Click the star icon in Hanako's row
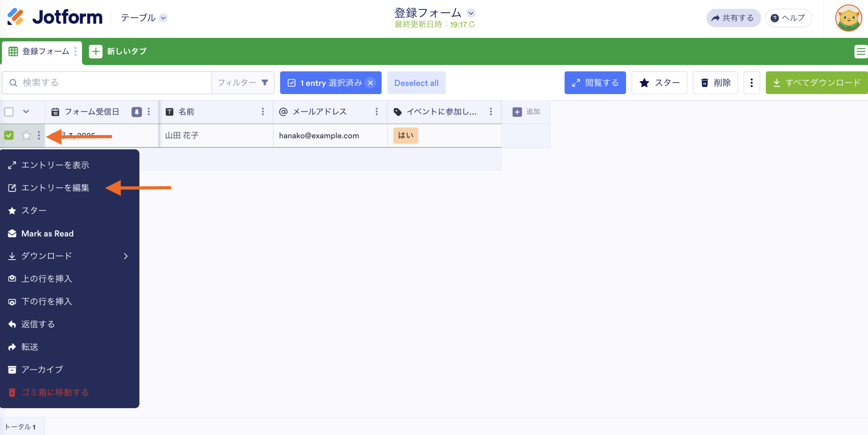This screenshot has width=868, height=435. (x=26, y=135)
